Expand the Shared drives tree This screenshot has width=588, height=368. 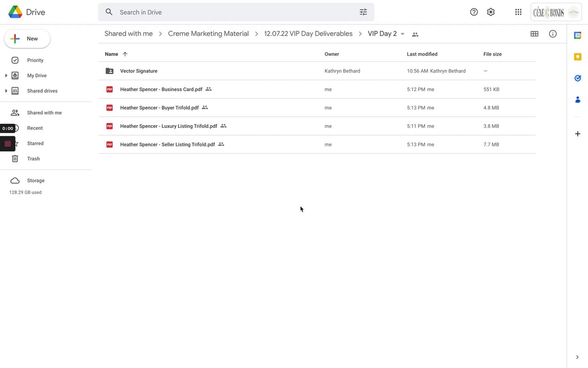[6, 91]
